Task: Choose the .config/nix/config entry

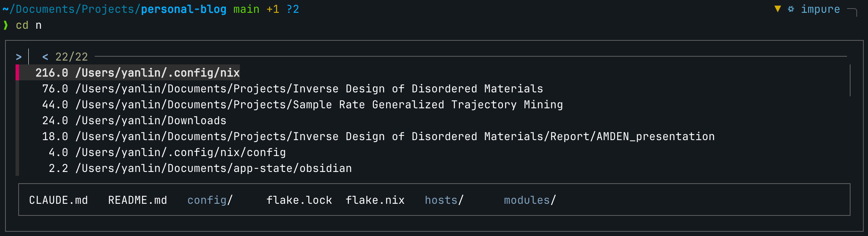Action: tap(181, 153)
